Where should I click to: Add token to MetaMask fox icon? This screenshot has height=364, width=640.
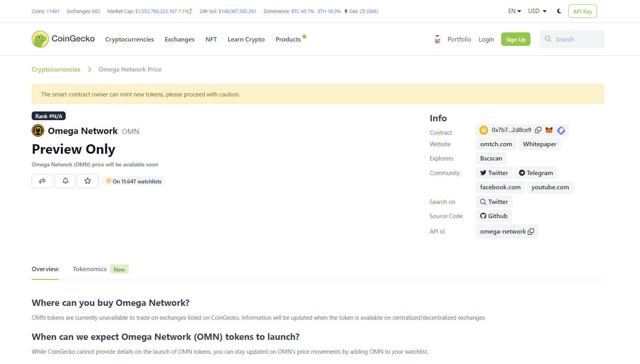(x=549, y=130)
